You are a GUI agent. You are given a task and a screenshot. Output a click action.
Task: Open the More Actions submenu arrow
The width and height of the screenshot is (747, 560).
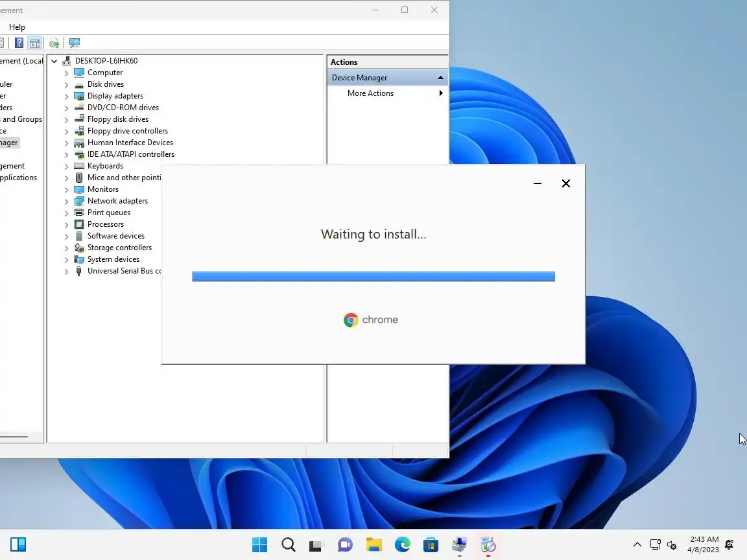(441, 93)
